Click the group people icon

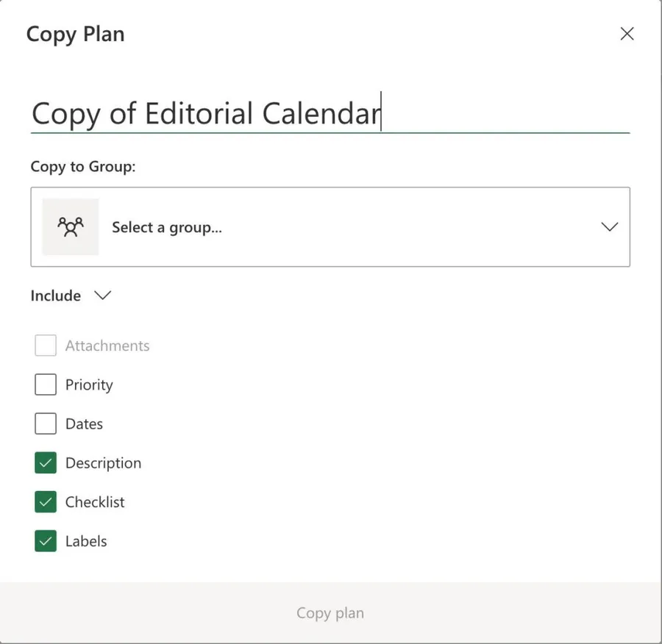coord(71,227)
